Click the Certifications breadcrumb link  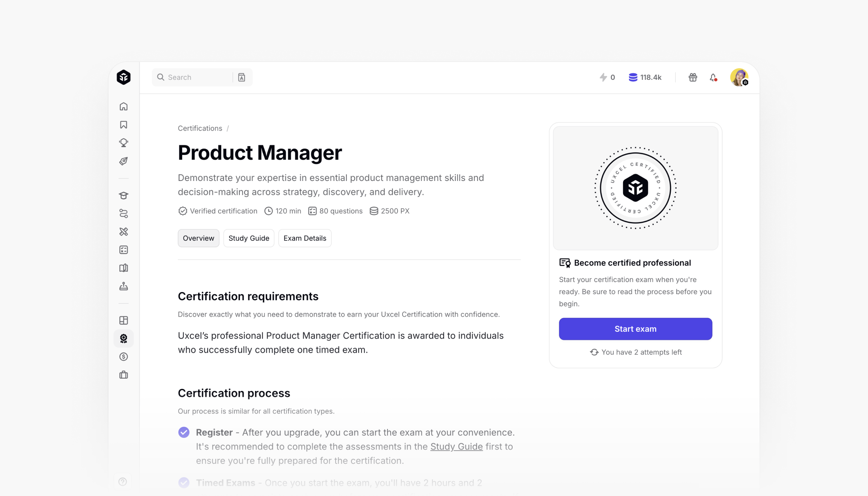click(x=200, y=128)
